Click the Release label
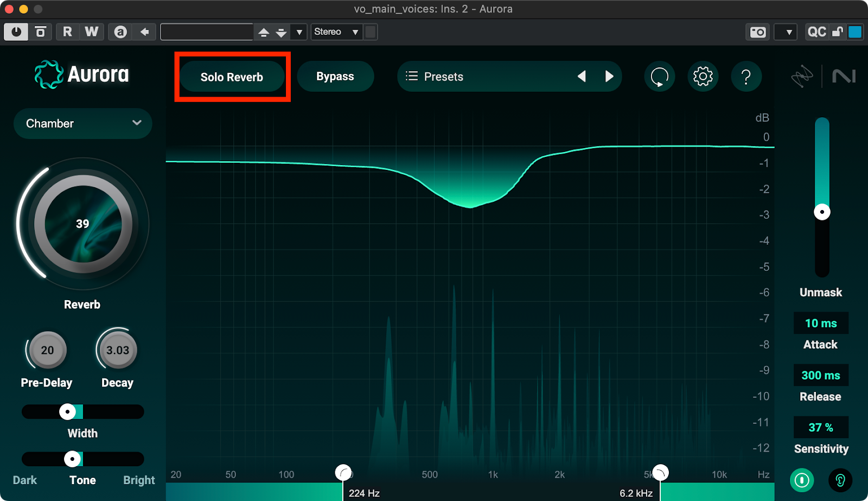 coord(821,397)
